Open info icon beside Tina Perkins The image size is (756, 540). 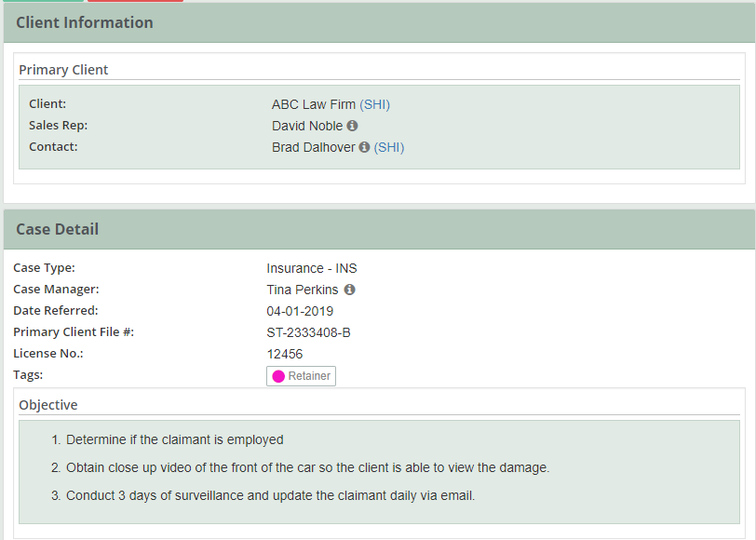click(349, 290)
